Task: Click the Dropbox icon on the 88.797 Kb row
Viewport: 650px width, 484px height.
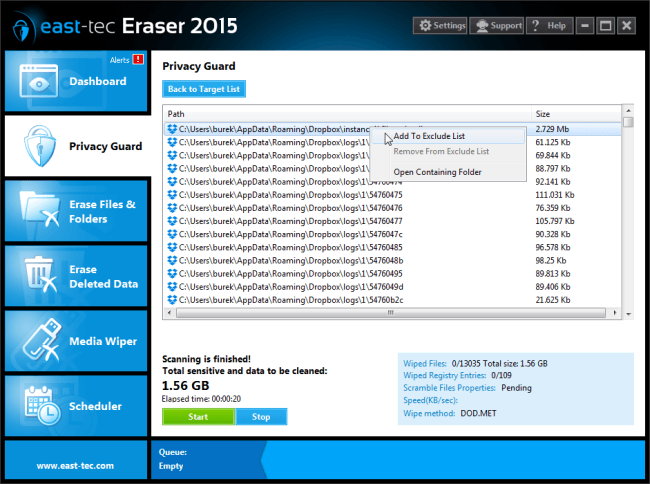Action: pos(172,169)
